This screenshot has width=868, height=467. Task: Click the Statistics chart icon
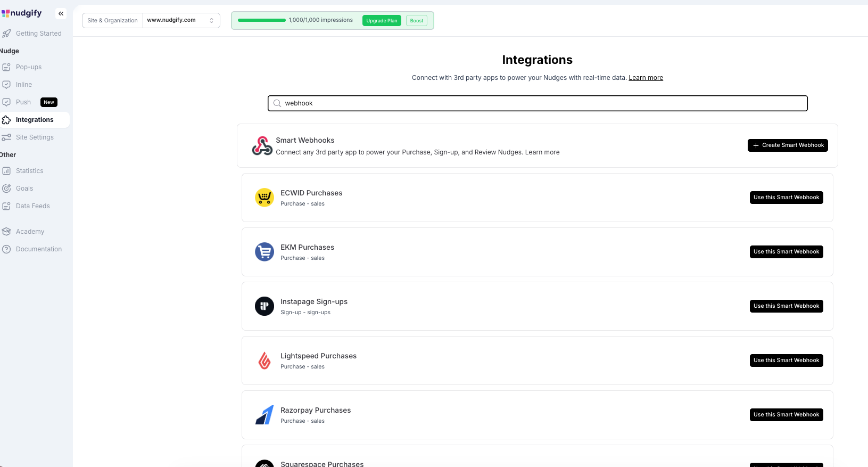[6, 171]
